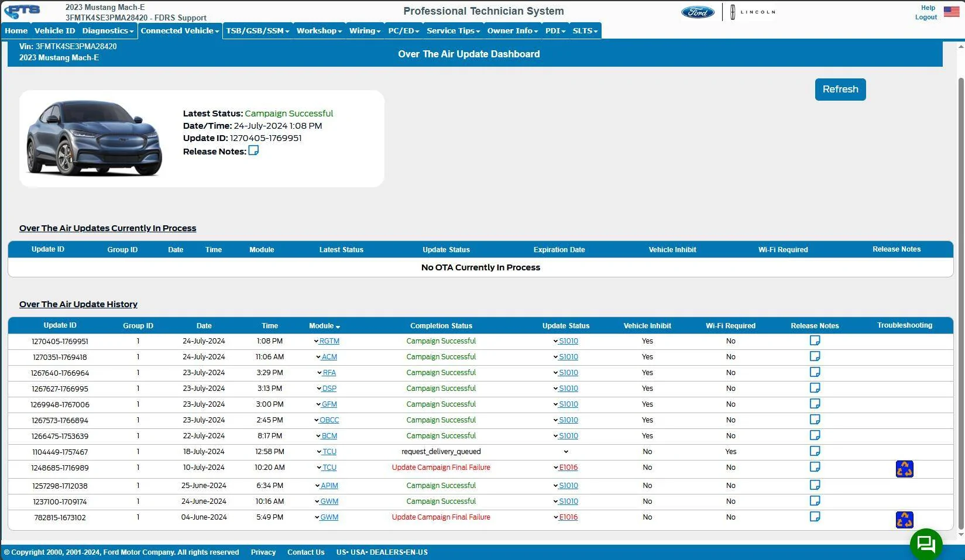The image size is (965, 560).
Task: Click the Ford oval logo
Action: (698, 12)
